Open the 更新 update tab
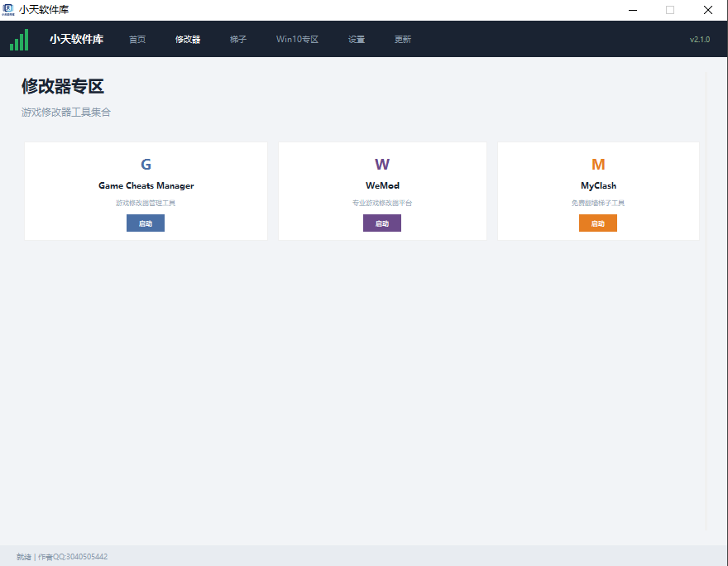 tap(403, 40)
